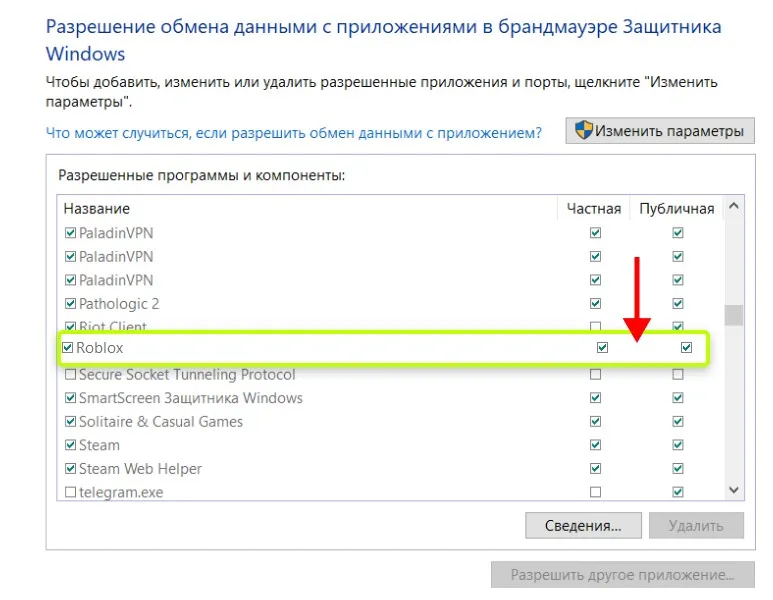Click the list scrollbar down arrow

tap(734, 490)
